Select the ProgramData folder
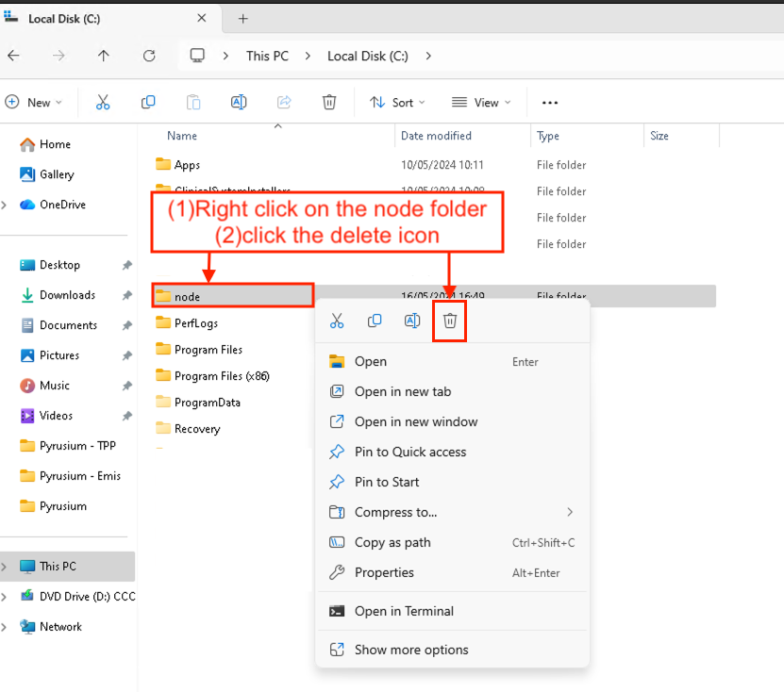 point(198,403)
